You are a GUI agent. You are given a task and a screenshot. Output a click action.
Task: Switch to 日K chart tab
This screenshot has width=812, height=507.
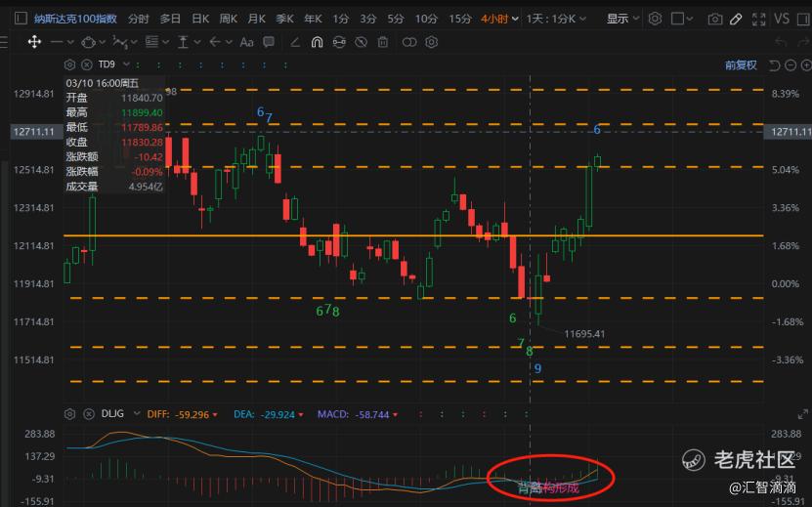(200, 20)
